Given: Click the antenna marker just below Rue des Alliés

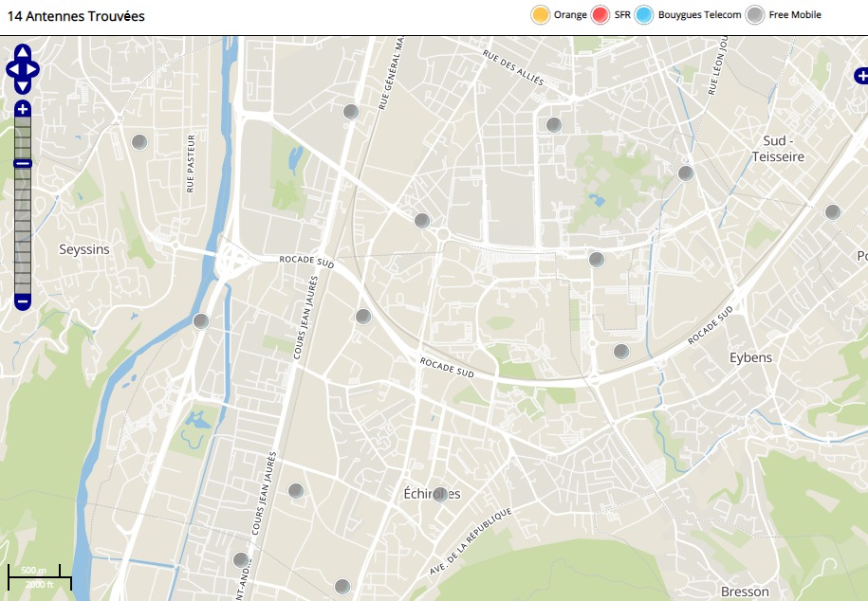Looking at the screenshot, I should 554,124.
